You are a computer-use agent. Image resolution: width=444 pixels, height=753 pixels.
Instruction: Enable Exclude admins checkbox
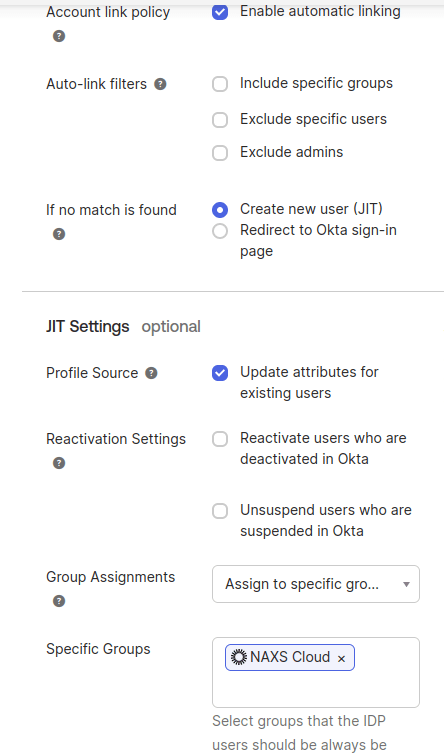[x=220, y=153]
